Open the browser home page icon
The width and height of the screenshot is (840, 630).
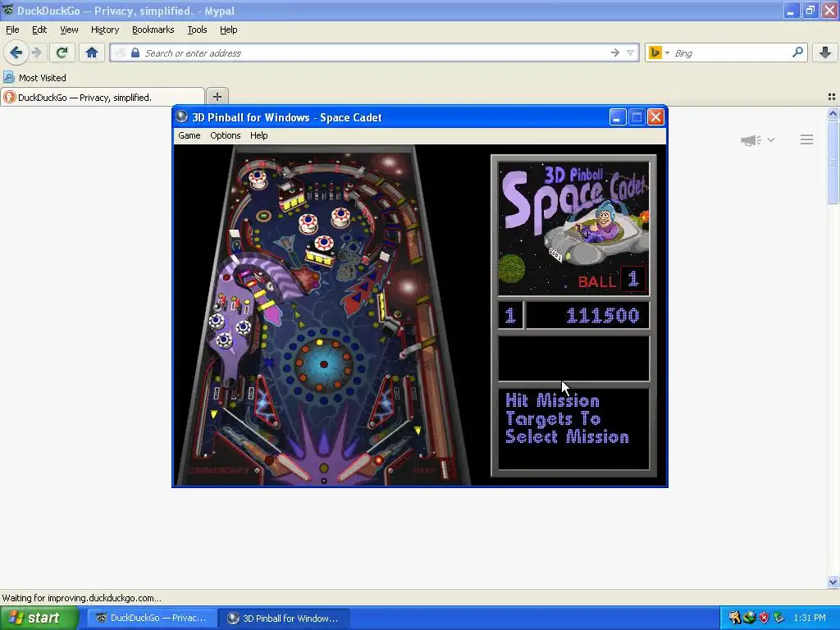click(x=92, y=52)
